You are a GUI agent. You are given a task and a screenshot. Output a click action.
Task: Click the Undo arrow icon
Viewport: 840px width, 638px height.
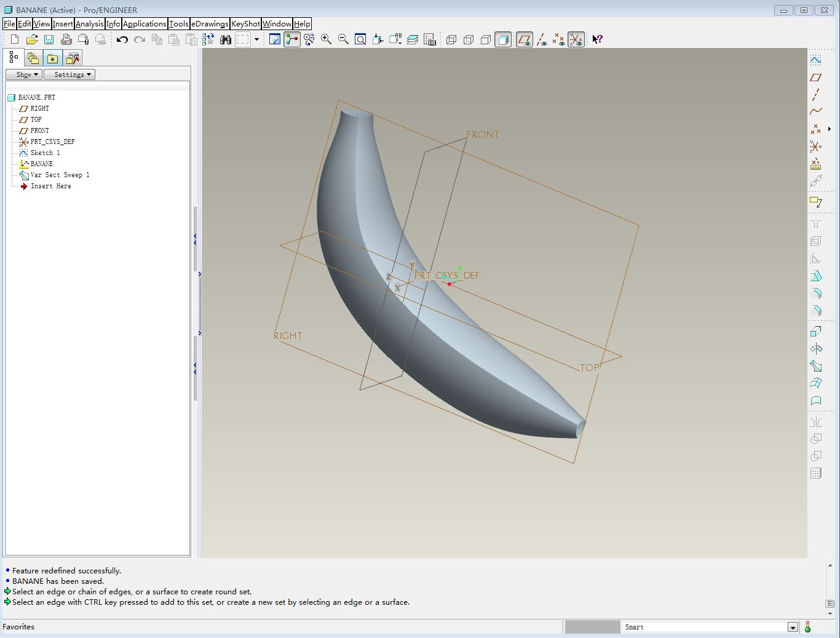pos(122,39)
